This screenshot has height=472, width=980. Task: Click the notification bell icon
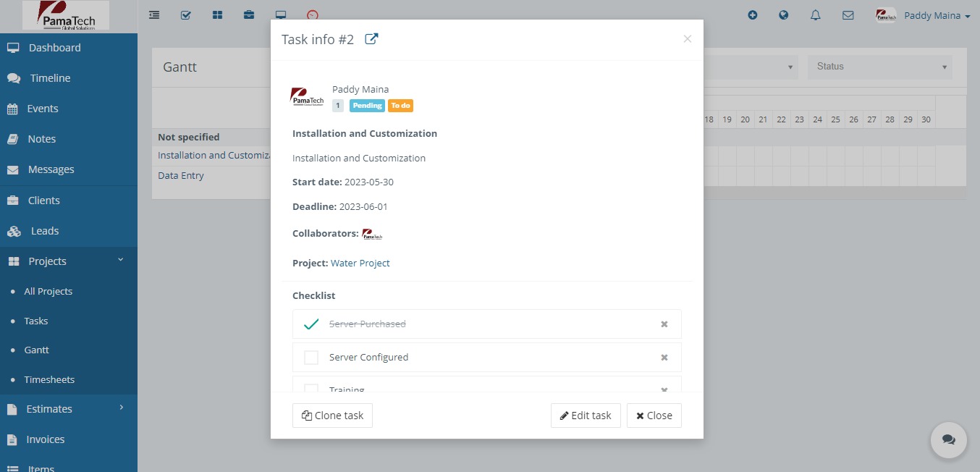816,14
